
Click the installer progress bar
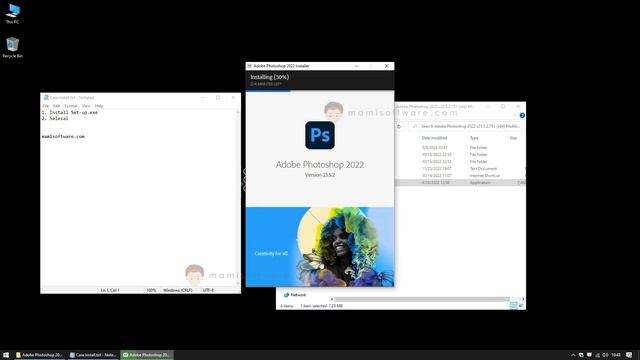(x=320, y=91)
